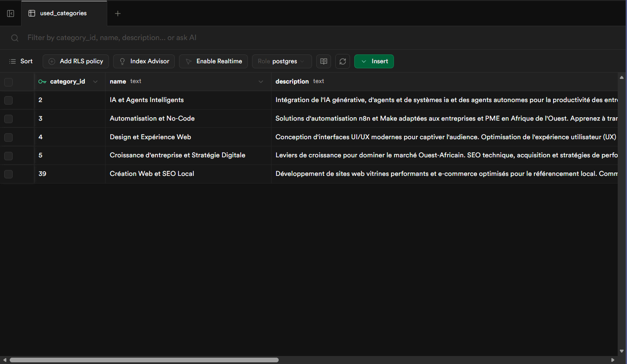
Task: Open Index Advisor
Action: (144, 61)
